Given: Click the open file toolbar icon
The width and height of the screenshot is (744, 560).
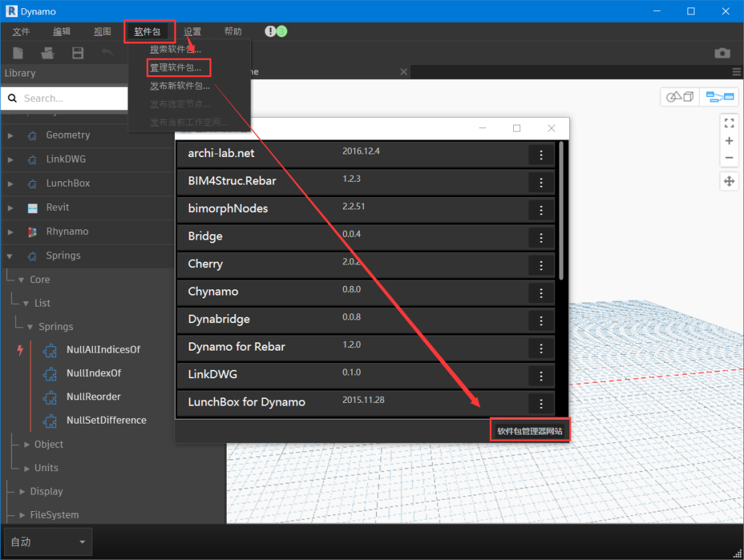Looking at the screenshot, I should click(48, 53).
